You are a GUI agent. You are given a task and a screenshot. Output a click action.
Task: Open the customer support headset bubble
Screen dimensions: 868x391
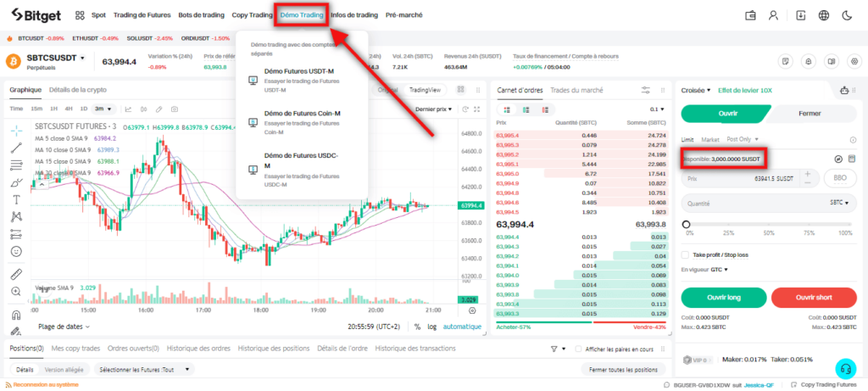(845, 368)
